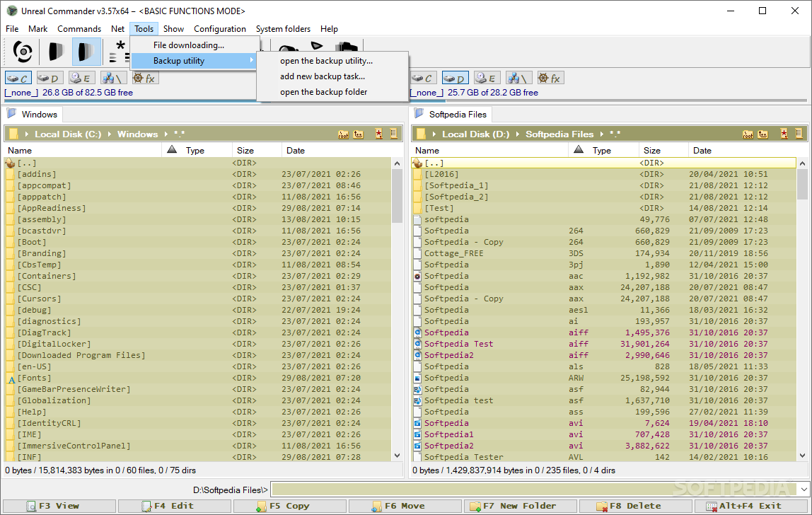Click right panel vertical scrollbar thumb
Viewport: 812px width, 515px height.
(x=802, y=184)
